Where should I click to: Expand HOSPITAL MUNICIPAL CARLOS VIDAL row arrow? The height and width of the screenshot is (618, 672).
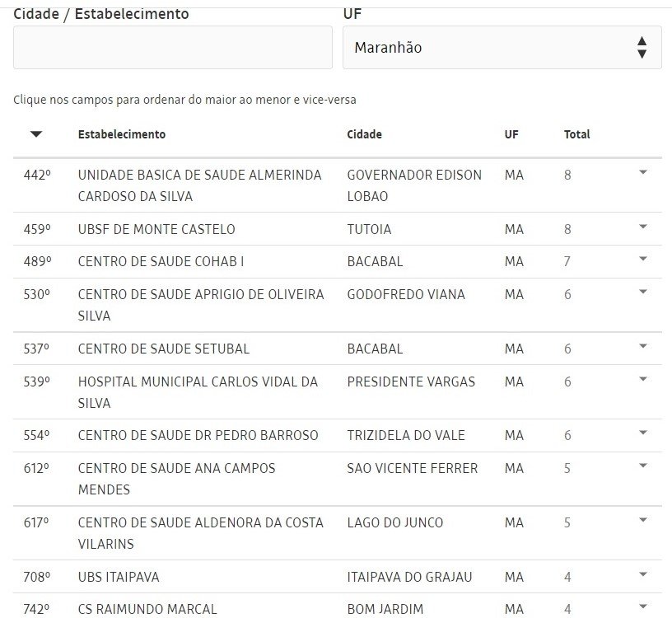[642, 379]
